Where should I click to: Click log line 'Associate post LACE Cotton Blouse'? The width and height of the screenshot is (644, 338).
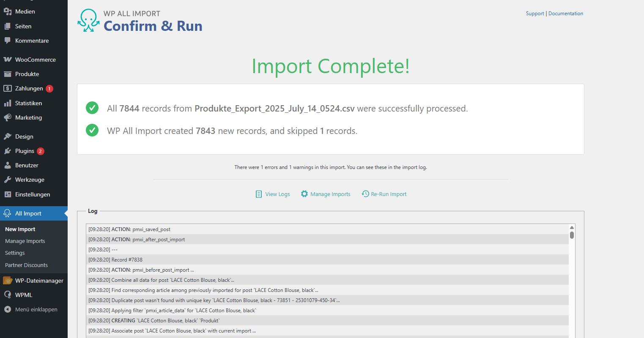tap(327, 330)
